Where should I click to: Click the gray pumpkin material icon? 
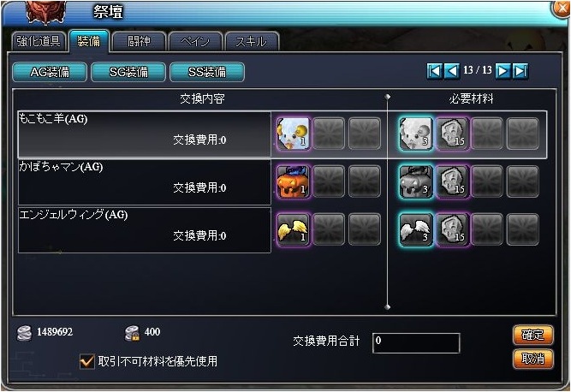pyautogui.click(x=415, y=181)
